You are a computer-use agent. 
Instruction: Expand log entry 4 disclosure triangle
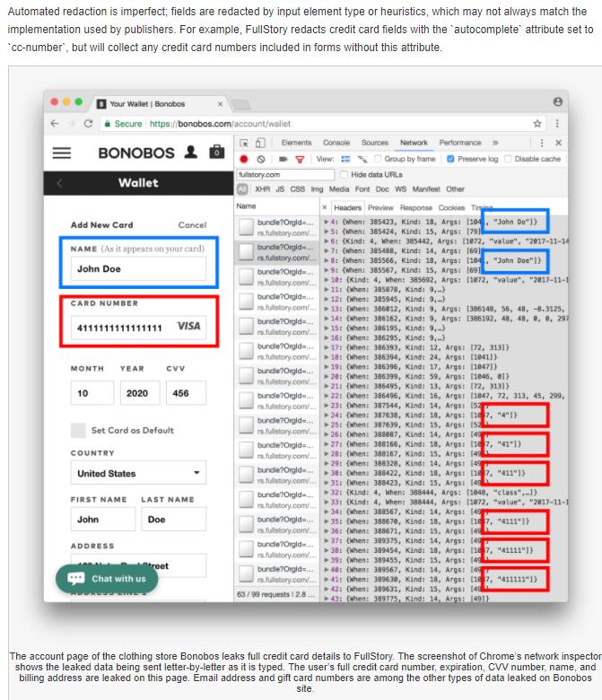click(327, 222)
